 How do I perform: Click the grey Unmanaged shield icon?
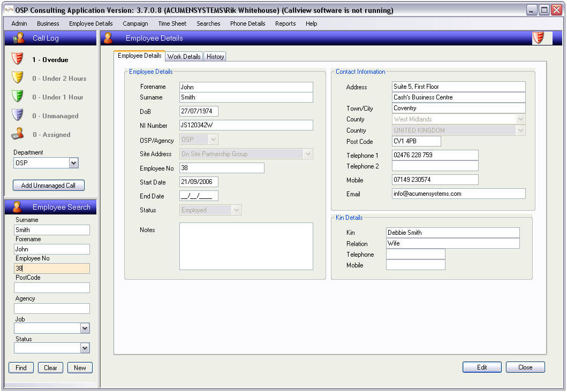click(x=17, y=114)
